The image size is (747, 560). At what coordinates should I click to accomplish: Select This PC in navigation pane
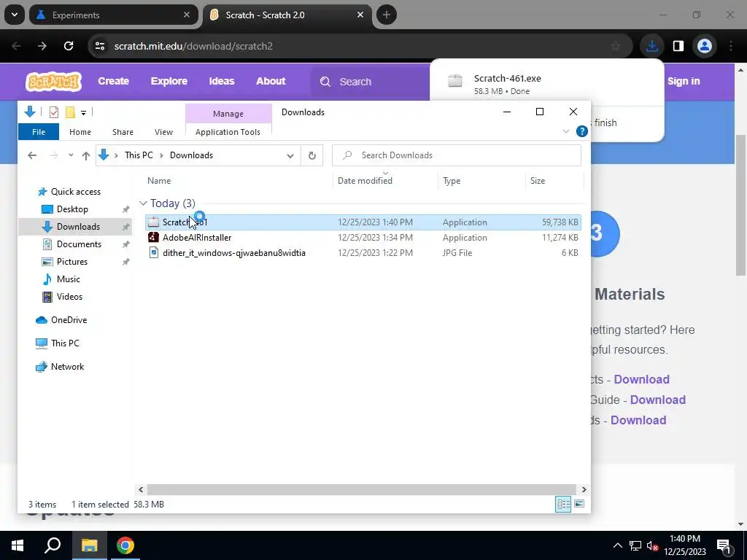[x=65, y=343]
